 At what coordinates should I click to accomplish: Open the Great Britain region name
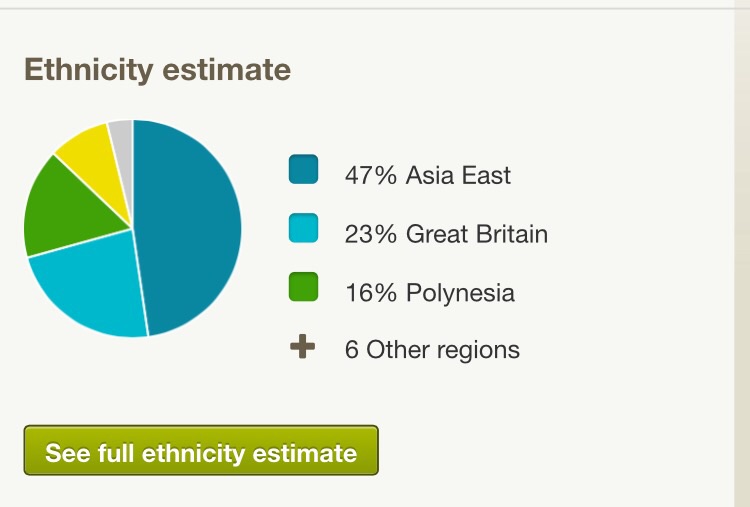click(477, 235)
